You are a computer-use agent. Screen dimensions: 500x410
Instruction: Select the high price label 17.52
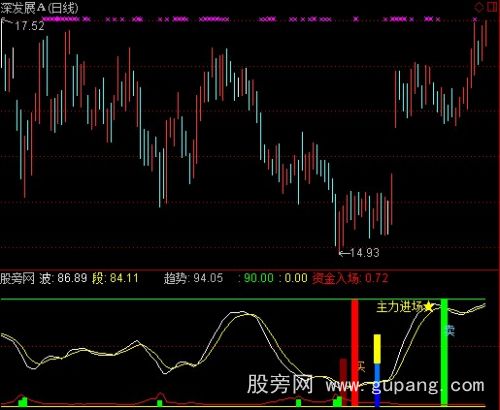29,26
